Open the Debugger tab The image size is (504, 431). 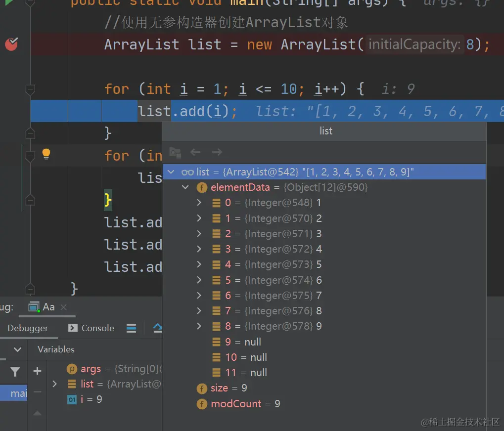pyautogui.click(x=28, y=328)
